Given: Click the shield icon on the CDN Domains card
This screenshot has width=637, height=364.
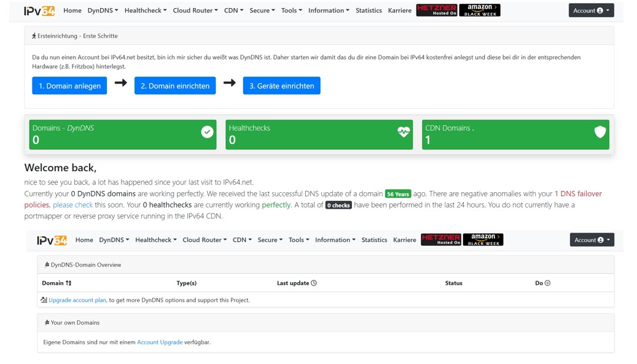Looking at the screenshot, I should tap(600, 132).
